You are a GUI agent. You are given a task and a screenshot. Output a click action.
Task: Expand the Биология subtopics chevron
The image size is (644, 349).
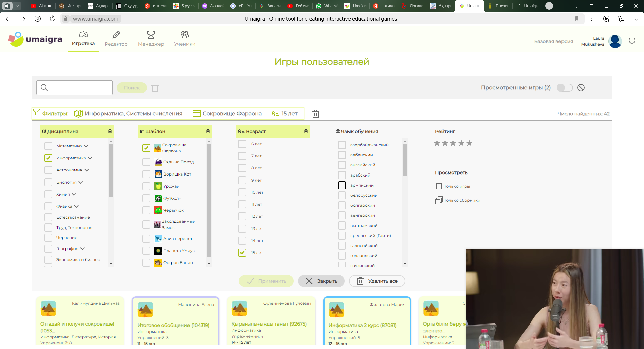tap(81, 182)
